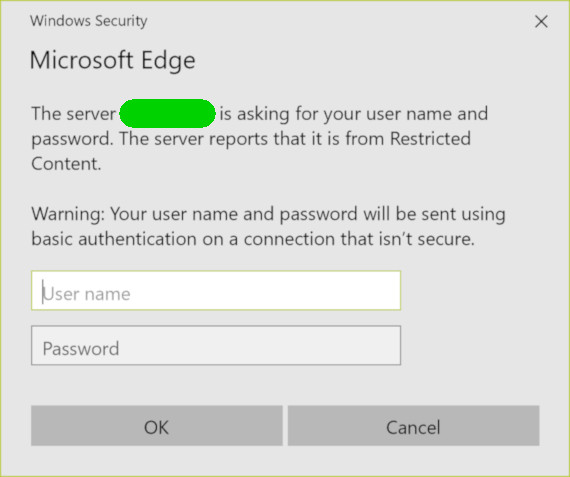This screenshot has height=477, width=570.
Task: Focus the Password input field
Action: 216,345
